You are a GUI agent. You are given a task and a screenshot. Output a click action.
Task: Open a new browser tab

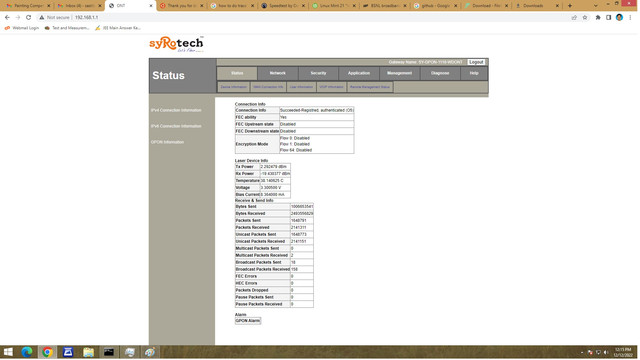(x=570, y=6)
